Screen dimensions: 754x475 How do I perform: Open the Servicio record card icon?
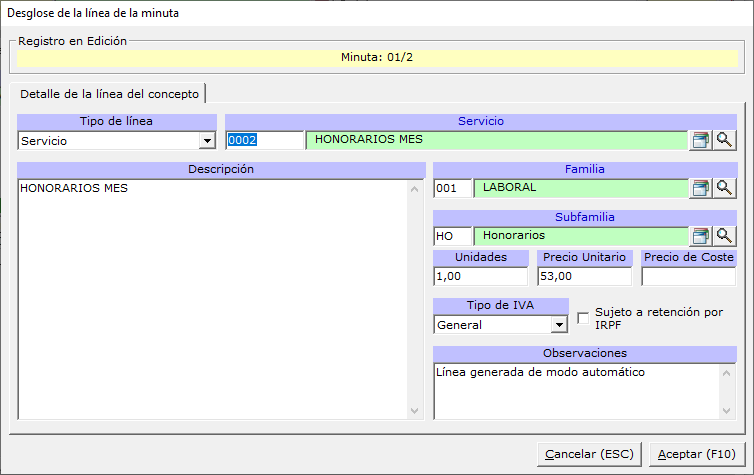pos(701,140)
